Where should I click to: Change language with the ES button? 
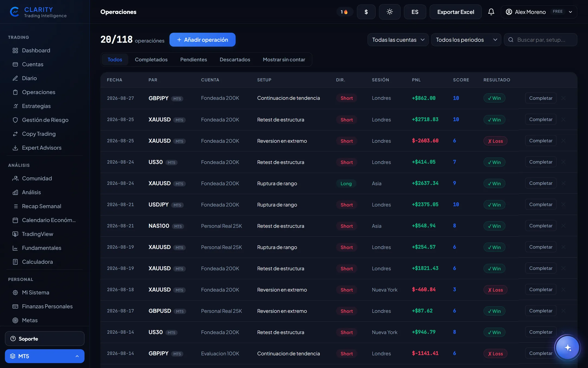(415, 12)
